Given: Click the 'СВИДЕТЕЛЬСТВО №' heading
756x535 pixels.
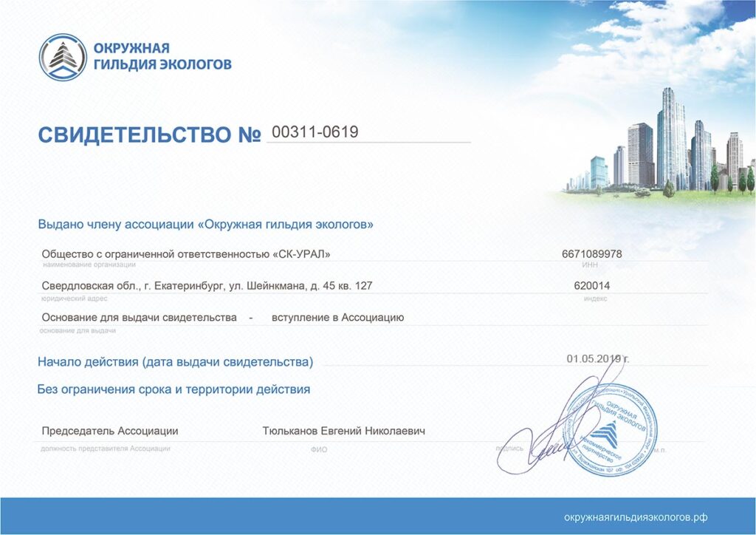Looking at the screenshot, I should [x=149, y=134].
